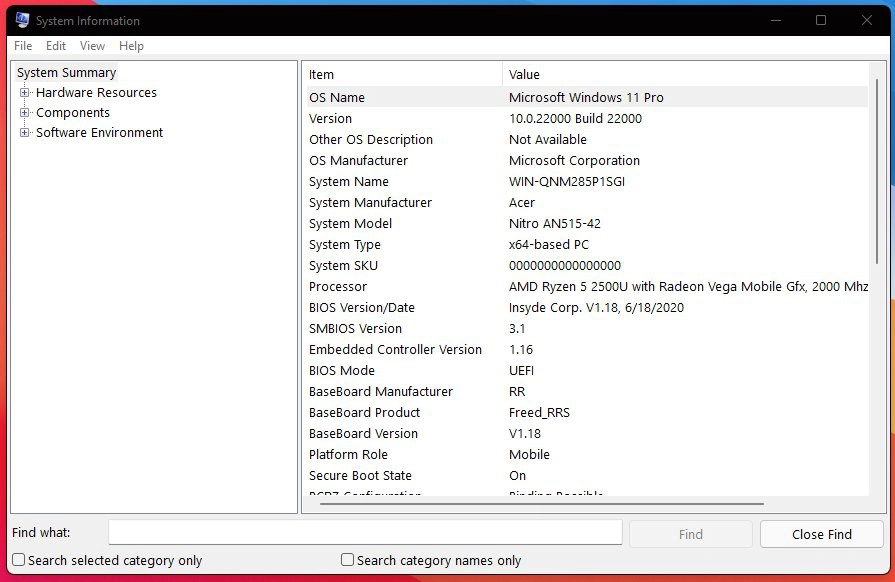Expand the Hardware Resources tree node
The width and height of the screenshot is (895, 582).
25,93
